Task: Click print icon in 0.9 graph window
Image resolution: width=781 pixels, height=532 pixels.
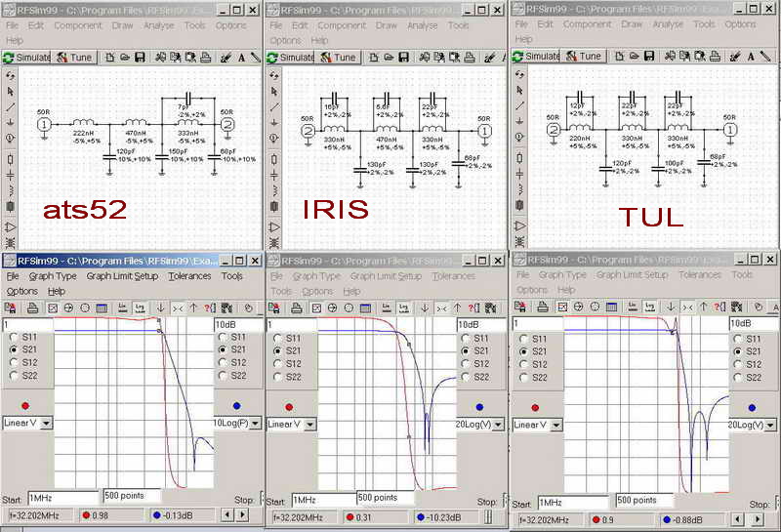Action: (x=543, y=307)
